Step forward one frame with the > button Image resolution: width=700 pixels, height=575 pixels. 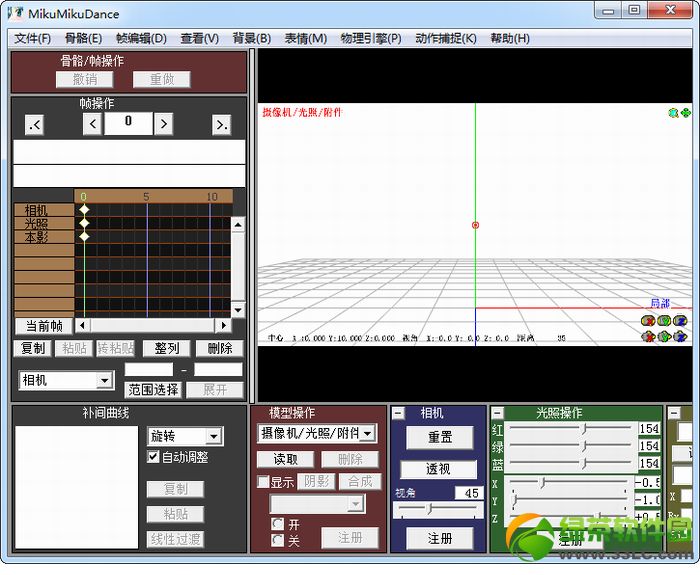coord(163,124)
